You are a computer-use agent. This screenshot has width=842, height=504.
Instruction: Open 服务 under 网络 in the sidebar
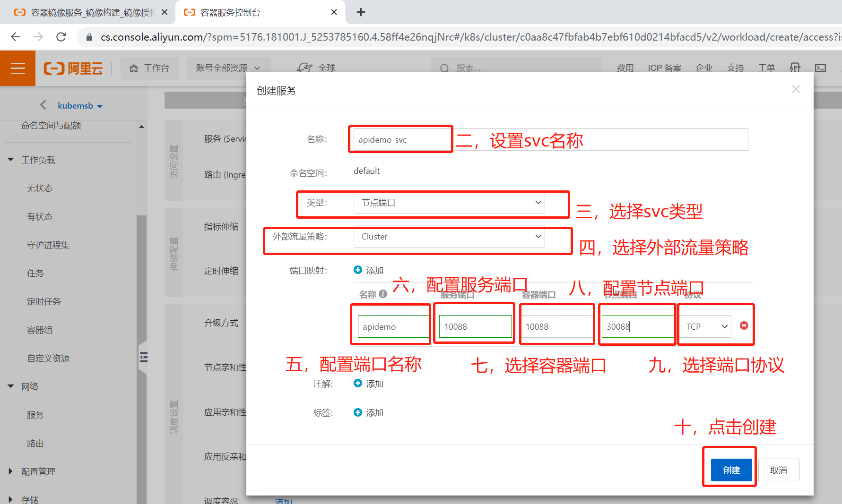tap(35, 415)
